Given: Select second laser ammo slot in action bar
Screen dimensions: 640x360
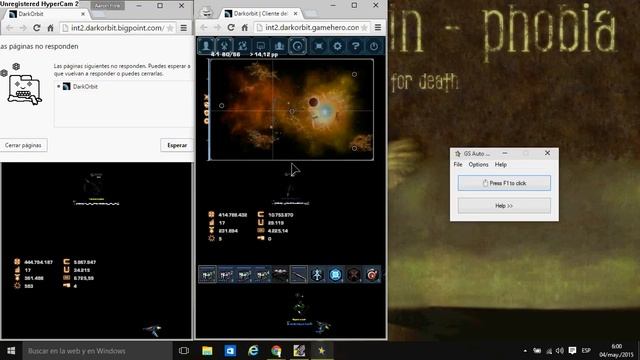Looking at the screenshot, I should (226, 275).
